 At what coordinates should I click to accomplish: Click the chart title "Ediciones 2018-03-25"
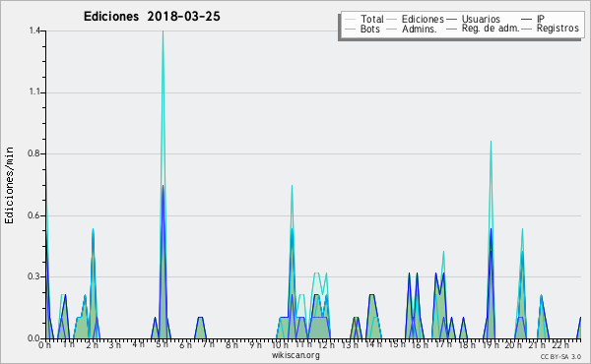tap(152, 16)
